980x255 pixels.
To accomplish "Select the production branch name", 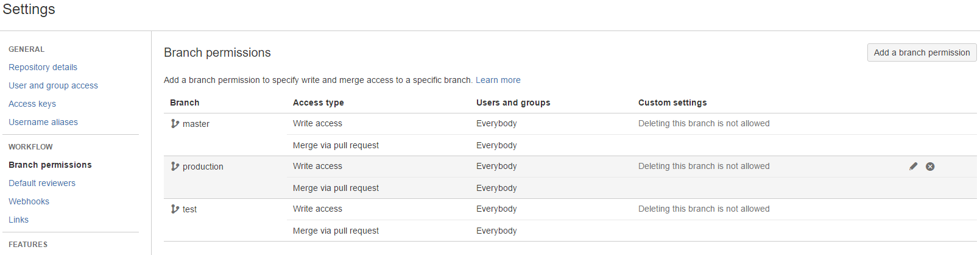I will coord(203,167).
